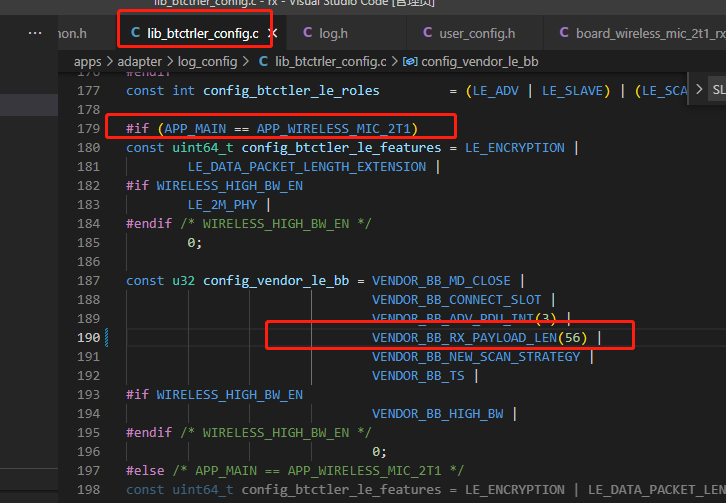The image size is (726, 503).
Task: Click the symbol icon before config_vendor_le_bb
Action: coord(410,62)
